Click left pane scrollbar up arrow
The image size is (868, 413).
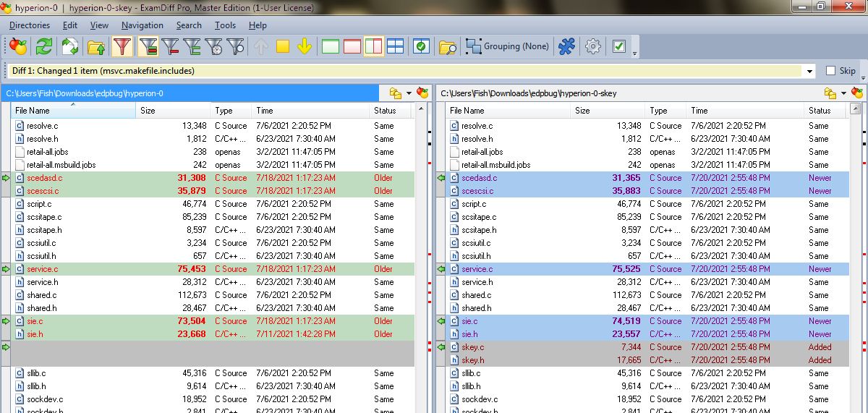tap(421, 111)
